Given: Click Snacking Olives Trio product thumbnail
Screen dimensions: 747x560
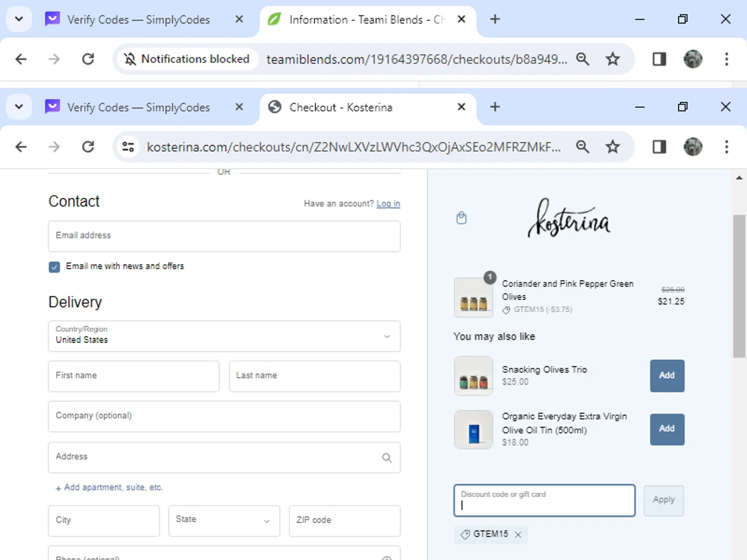Looking at the screenshot, I should pyautogui.click(x=474, y=376).
